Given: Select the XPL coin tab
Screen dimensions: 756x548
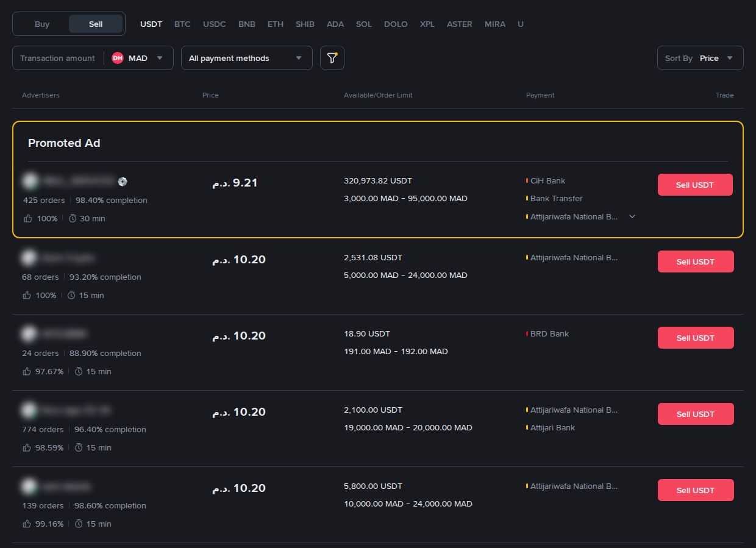Looking at the screenshot, I should pos(427,24).
